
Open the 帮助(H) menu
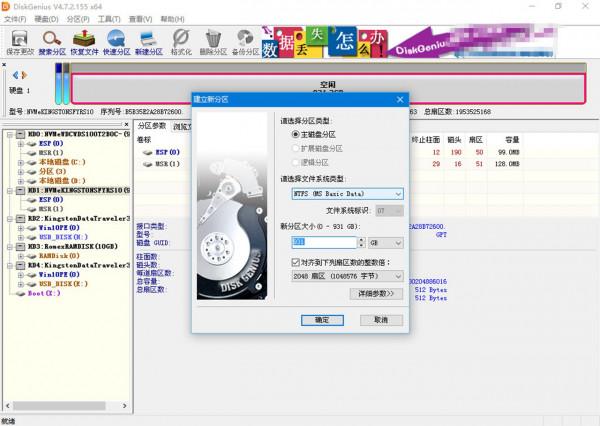tap(172, 19)
